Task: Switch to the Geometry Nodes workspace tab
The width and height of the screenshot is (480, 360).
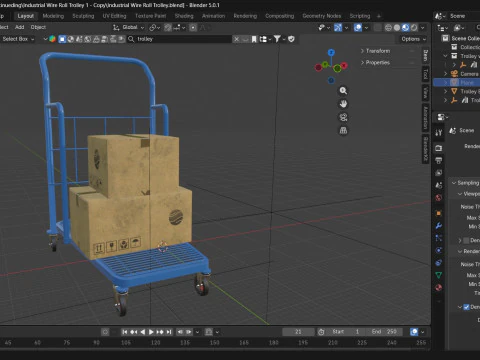Action: click(322, 16)
